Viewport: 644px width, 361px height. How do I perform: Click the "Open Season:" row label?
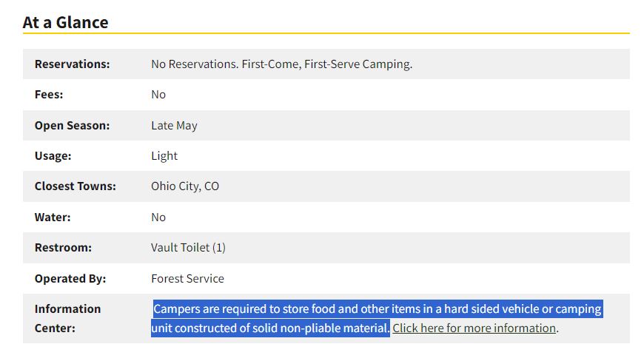click(x=72, y=126)
